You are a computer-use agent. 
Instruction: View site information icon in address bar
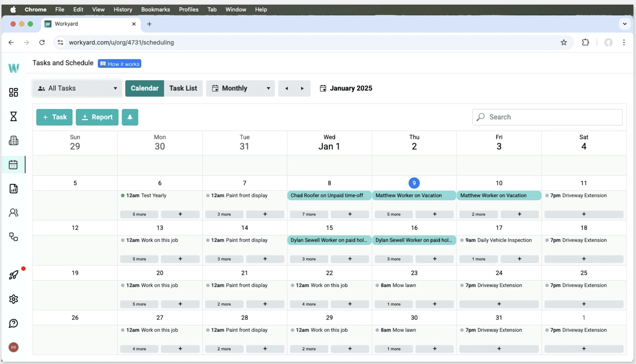60,42
